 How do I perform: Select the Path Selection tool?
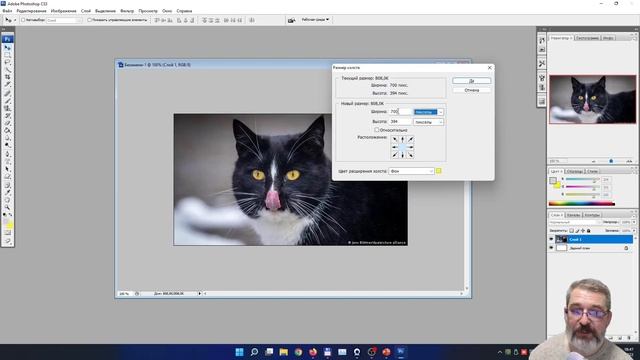7,169
